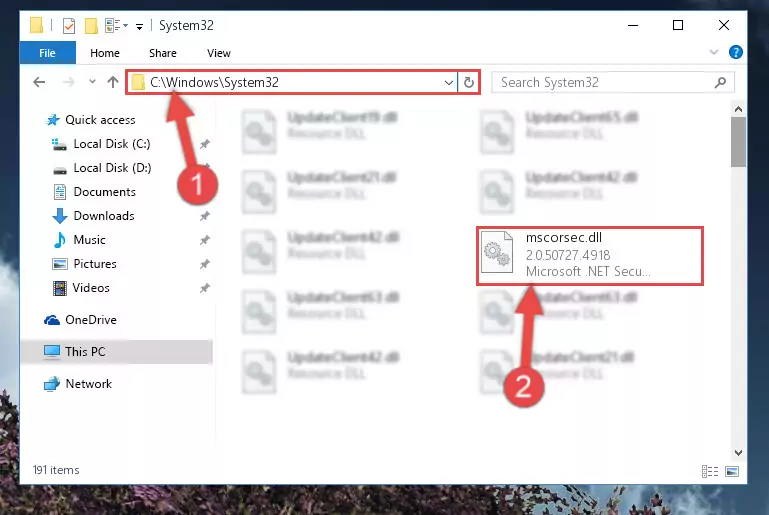Click the New folder quick access icon

(x=91, y=26)
